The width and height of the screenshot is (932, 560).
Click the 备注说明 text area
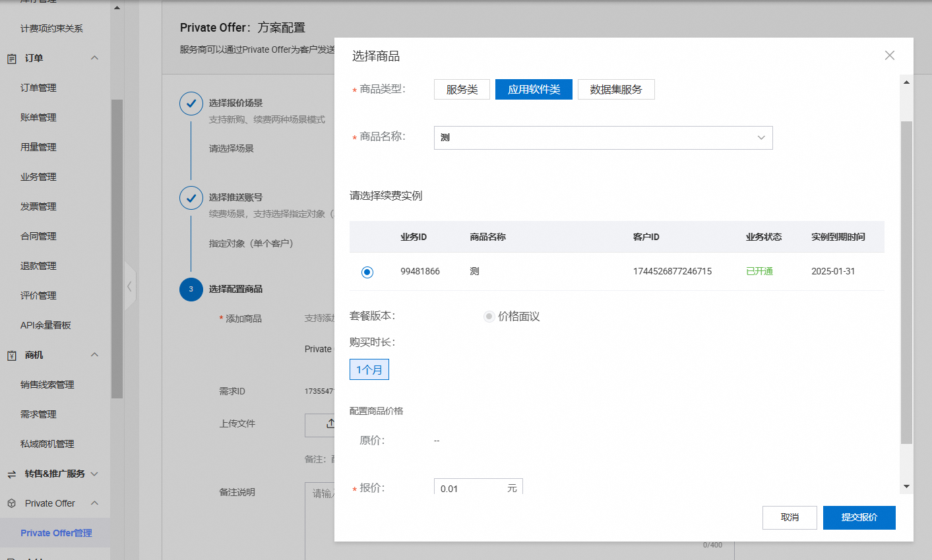coord(520,521)
